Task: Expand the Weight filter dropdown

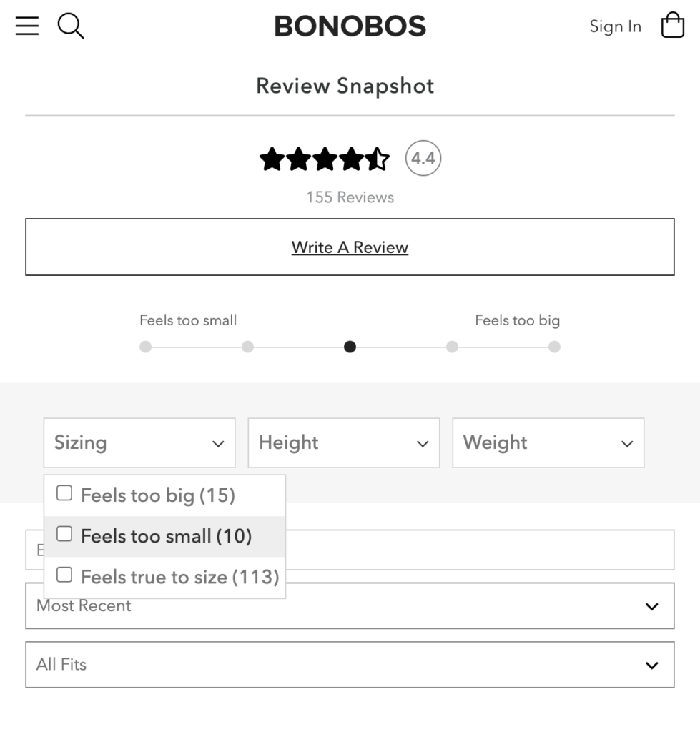Action: pos(548,443)
